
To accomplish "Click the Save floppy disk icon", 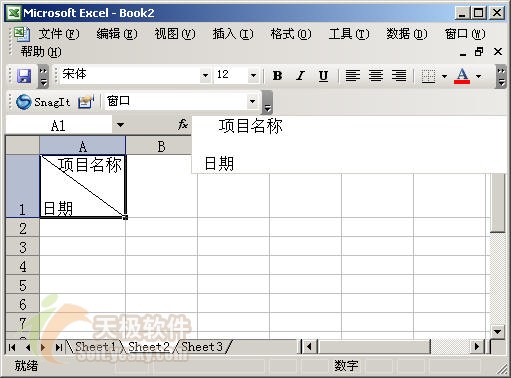I will point(24,76).
